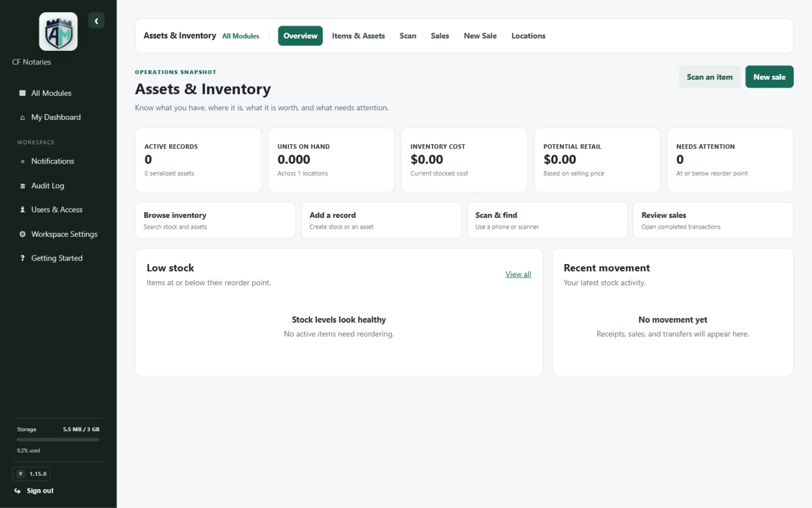This screenshot has height=508, width=812.
Task: Click the Inventory Cost stat card
Action: [464, 160]
